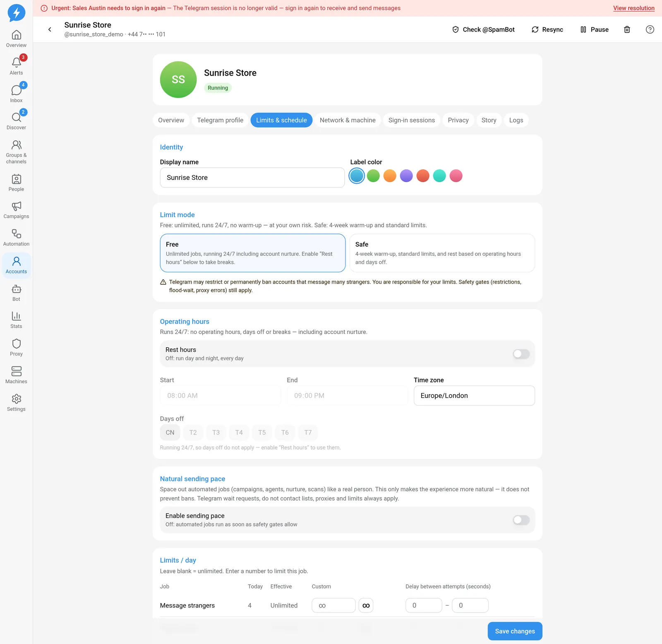Pick the green label color
This screenshot has width=662, height=644.
[373, 176]
